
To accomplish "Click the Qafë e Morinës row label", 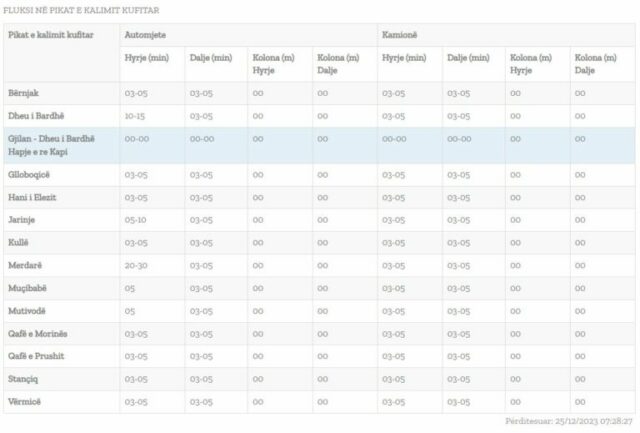I will coord(38,333).
